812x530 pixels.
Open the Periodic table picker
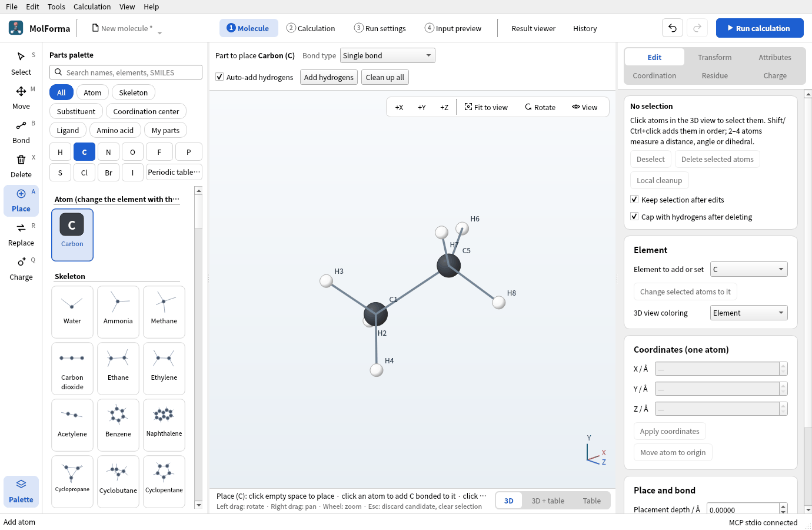[174, 172]
